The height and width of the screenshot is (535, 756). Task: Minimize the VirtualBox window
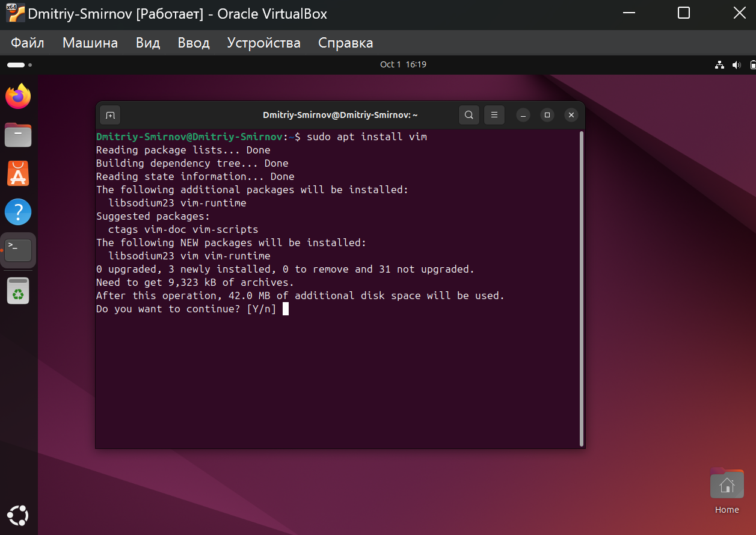point(628,13)
